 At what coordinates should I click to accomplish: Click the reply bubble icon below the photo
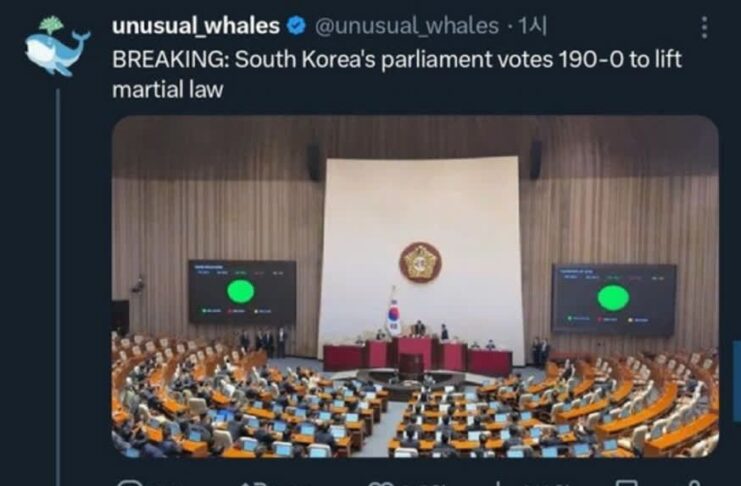pos(130,483)
